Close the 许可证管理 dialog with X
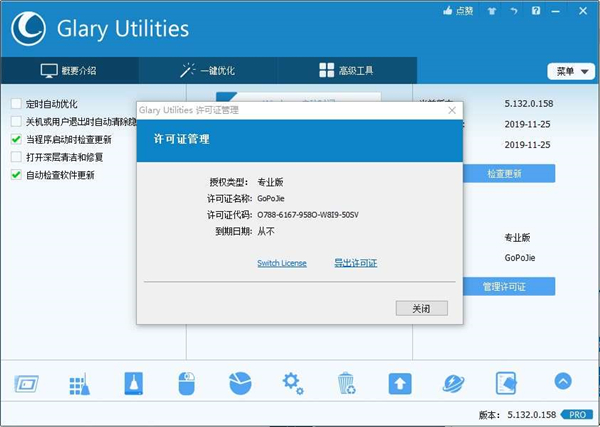Viewport: 600px width, 427px height. click(x=452, y=111)
